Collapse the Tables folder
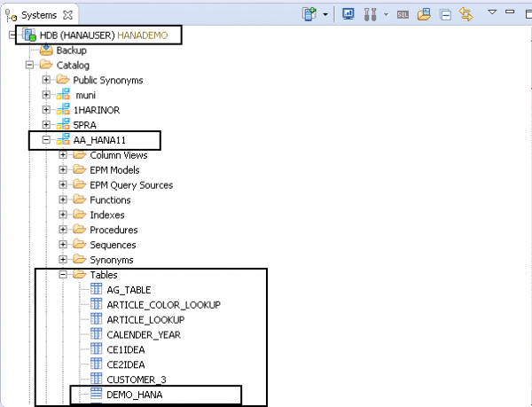 click(x=63, y=274)
